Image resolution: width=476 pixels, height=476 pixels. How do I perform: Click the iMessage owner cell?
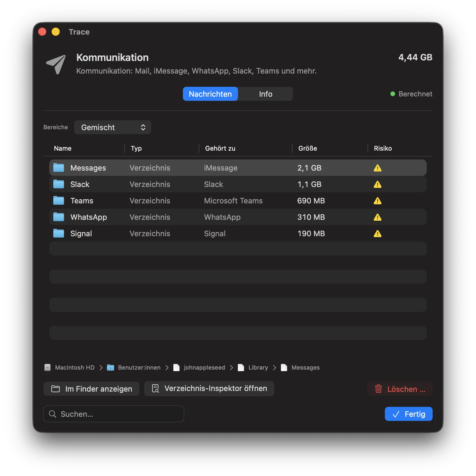(x=221, y=168)
